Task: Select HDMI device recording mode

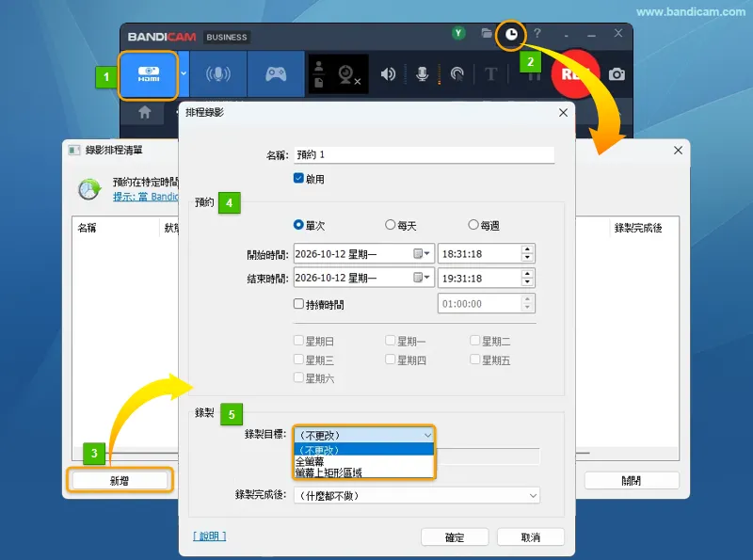Action: [x=149, y=74]
